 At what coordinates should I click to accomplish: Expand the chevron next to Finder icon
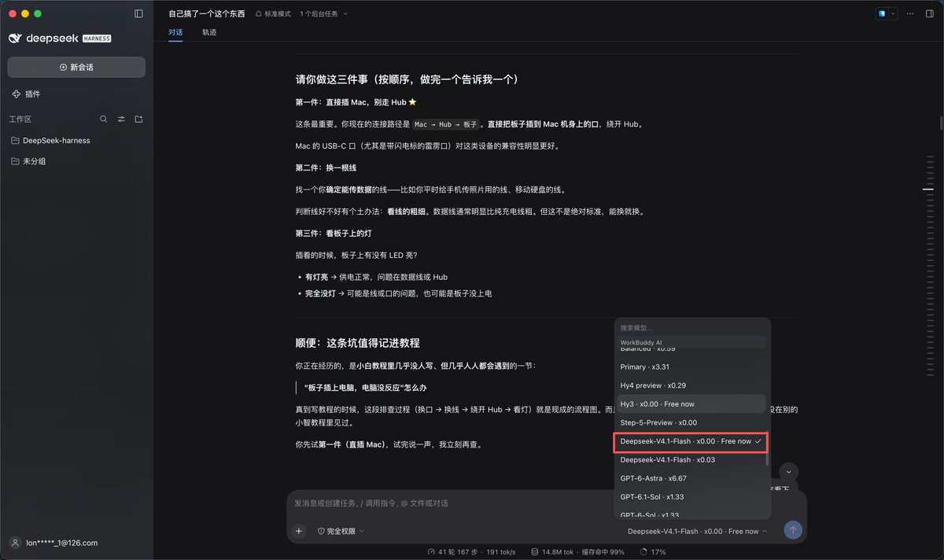point(893,13)
